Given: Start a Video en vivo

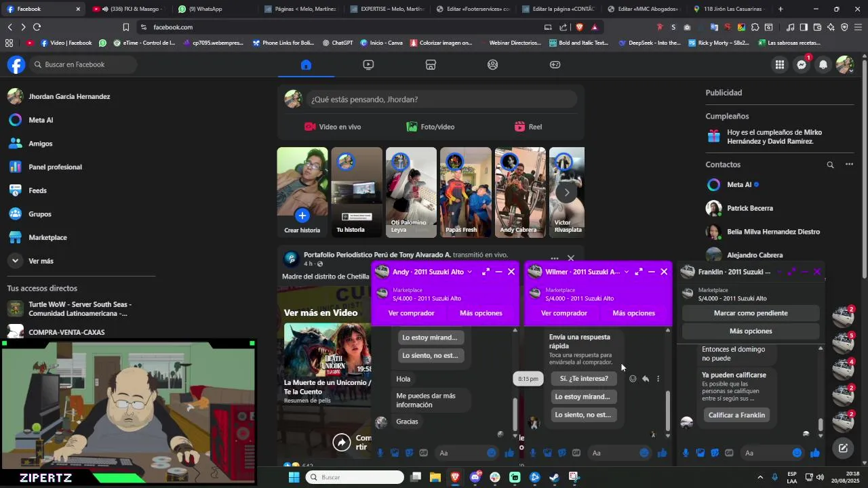Looking at the screenshot, I should click(332, 127).
